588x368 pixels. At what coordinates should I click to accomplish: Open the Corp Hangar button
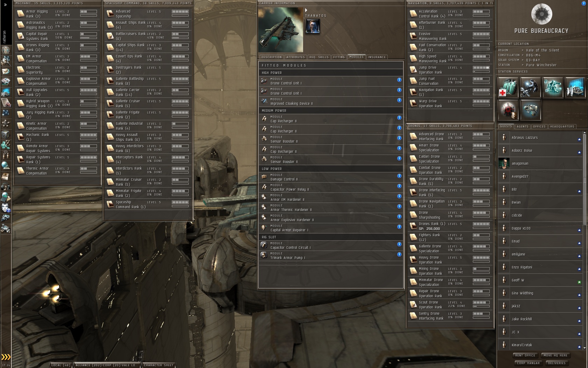528,363
